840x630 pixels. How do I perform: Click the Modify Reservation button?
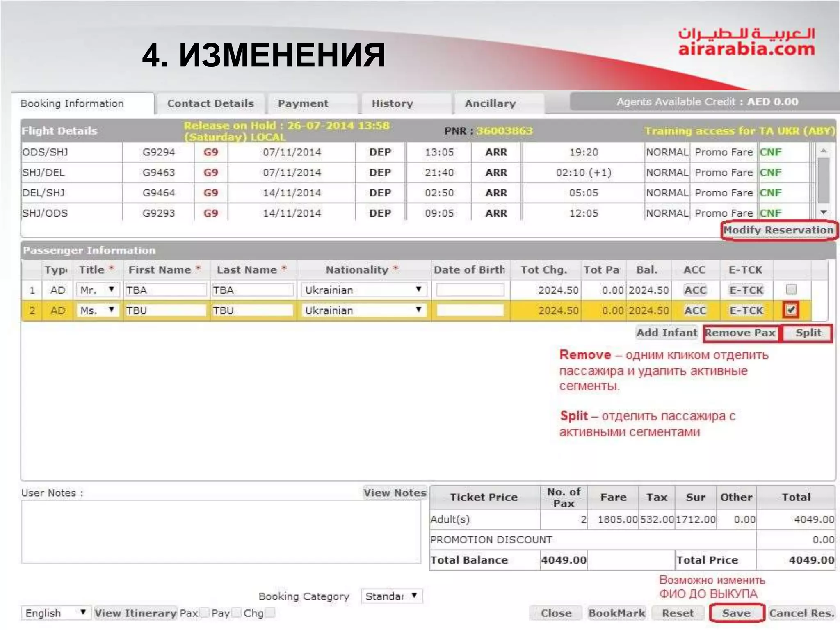pyautogui.click(x=778, y=230)
